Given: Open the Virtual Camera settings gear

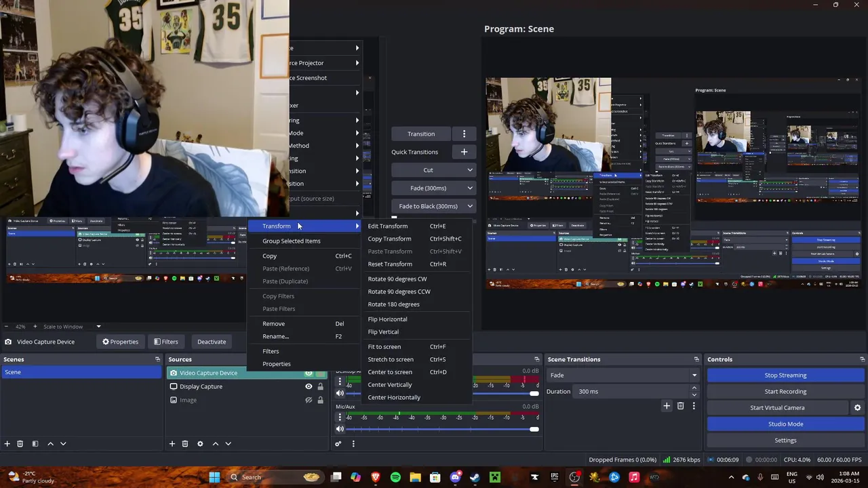Looking at the screenshot, I should coord(857,408).
